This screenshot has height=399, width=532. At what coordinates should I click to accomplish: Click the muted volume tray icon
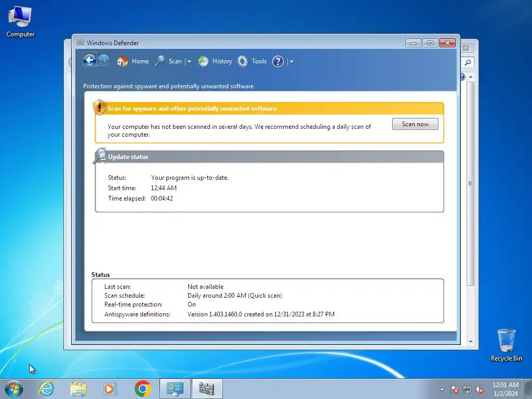tap(480, 389)
